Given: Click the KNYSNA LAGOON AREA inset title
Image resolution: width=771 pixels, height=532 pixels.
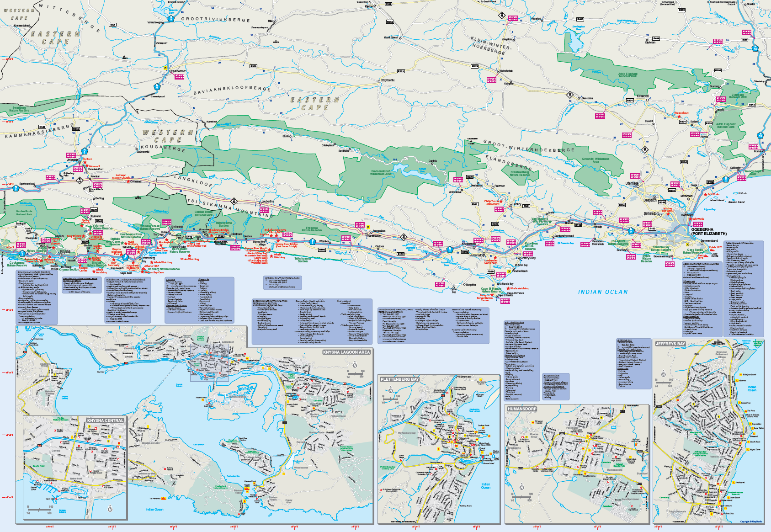Looking at the screenshot, I should pos(346,352).
